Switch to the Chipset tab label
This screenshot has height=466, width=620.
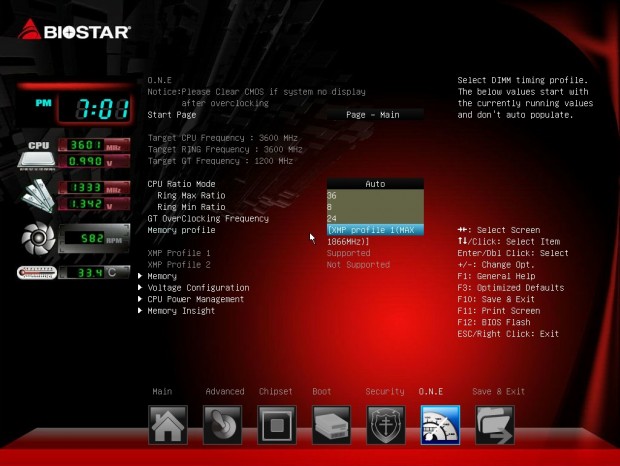click(x=276, y=391)
